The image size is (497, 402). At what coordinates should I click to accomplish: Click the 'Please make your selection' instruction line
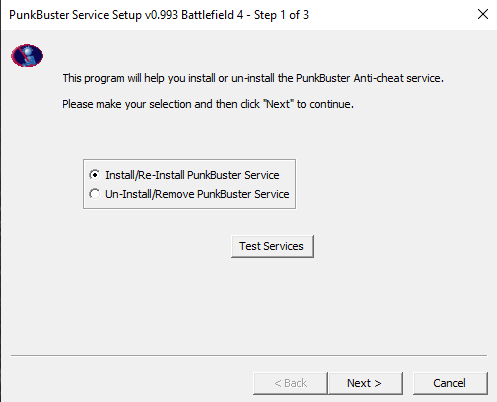tap(208, 104)
